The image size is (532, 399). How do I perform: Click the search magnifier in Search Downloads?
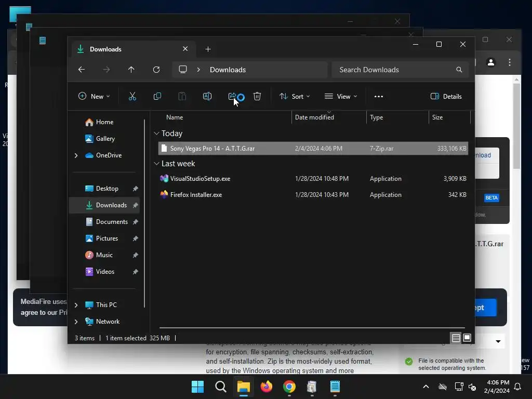click(x=459, y=70)
